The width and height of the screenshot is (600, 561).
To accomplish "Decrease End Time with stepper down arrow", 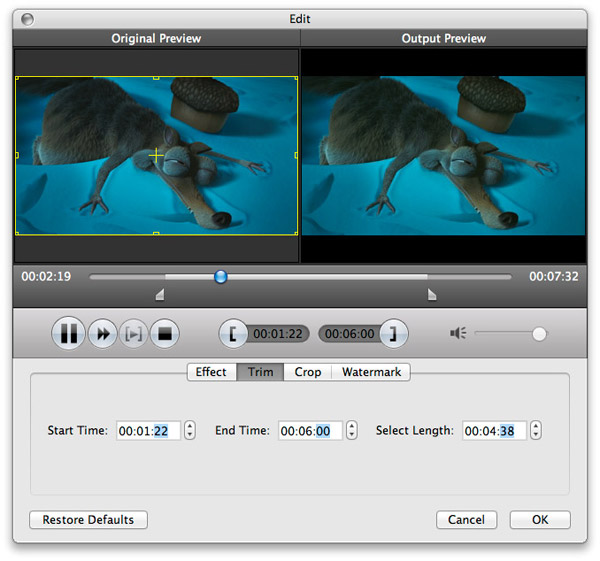I will 352,435.
